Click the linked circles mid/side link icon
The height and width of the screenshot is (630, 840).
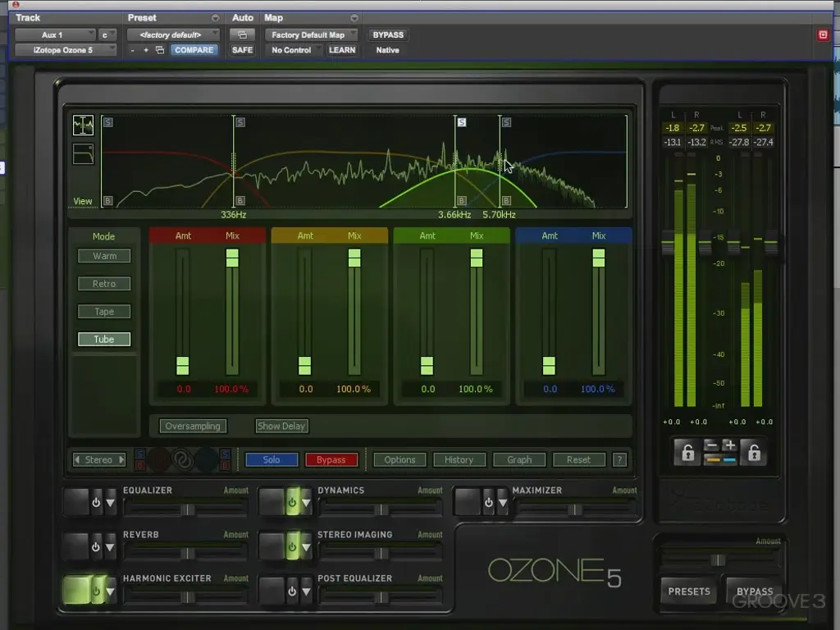point(183,459)
